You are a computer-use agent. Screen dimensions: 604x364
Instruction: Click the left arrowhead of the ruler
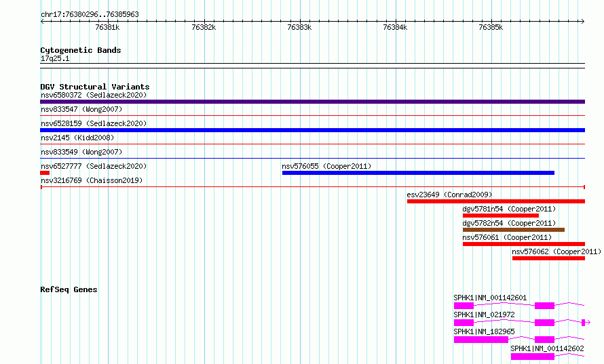coord(42,22)
